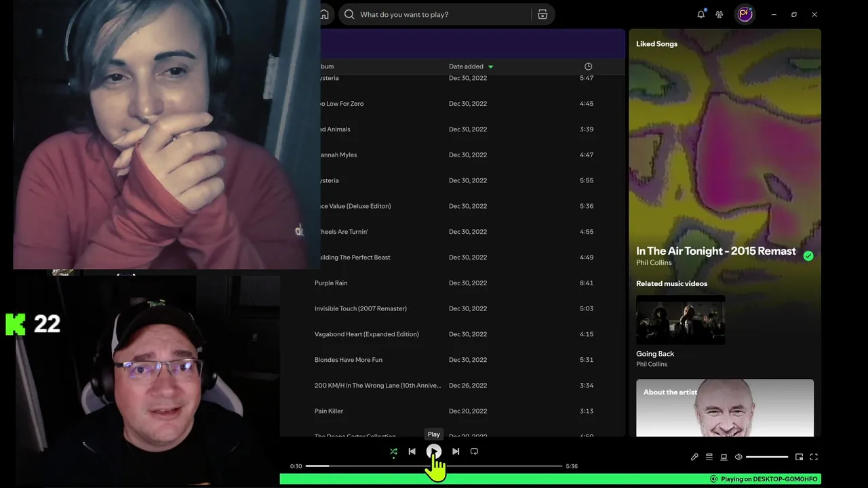Image resolution: width=868 pixels, height=488 pixels.
Task: Seek within the song progress bar
Action: 434,466
